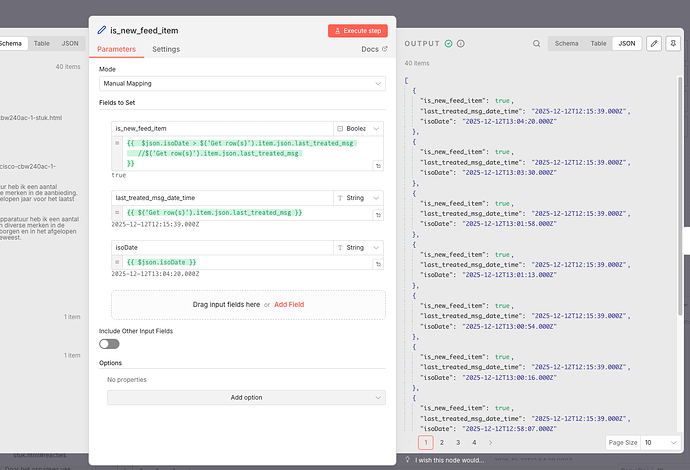Click the Add Field link
Image resolution: width=690 pixels, height=470 pixels.
(290, 304)
